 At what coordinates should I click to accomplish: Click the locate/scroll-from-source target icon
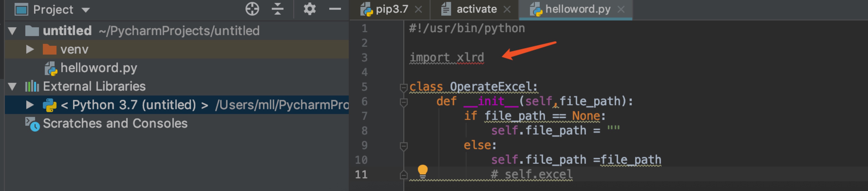coord(252,9)
